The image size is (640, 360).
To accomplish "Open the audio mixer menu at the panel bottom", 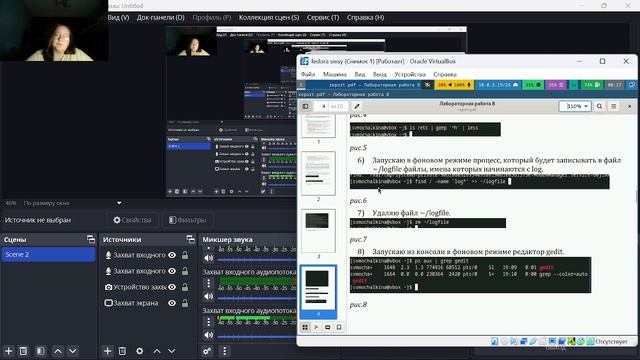I will point(224,351).
